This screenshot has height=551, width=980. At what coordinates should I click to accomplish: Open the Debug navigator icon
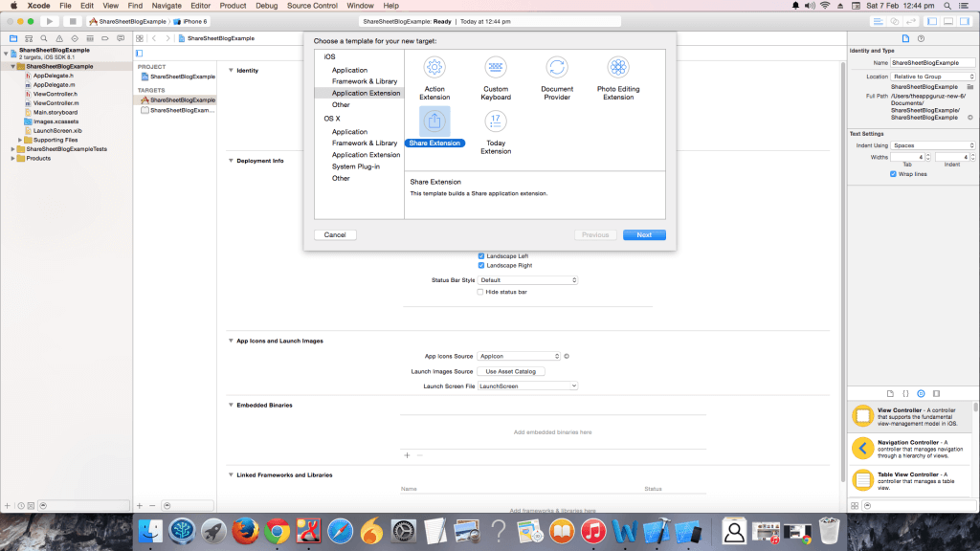(90, 38)
